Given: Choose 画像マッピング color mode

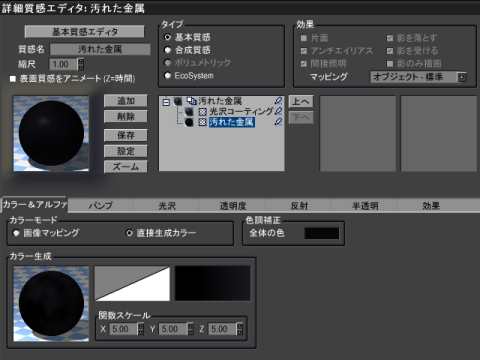Looking at the screenshot, I should tap(16, 233).
